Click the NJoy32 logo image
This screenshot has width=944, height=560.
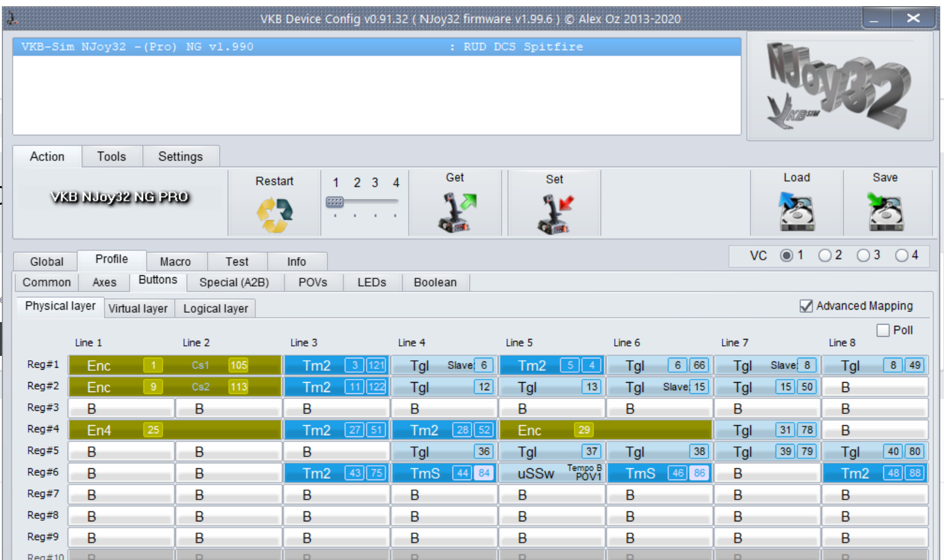839,86
